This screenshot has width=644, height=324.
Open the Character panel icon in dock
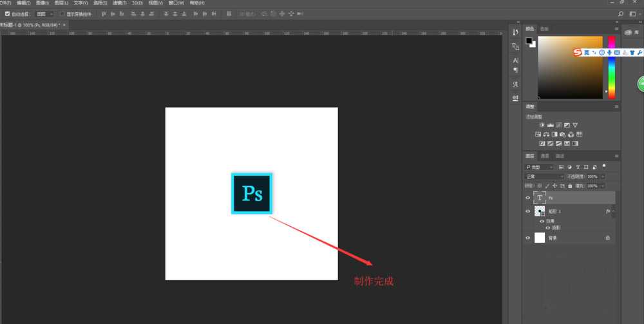click(515, 60)
